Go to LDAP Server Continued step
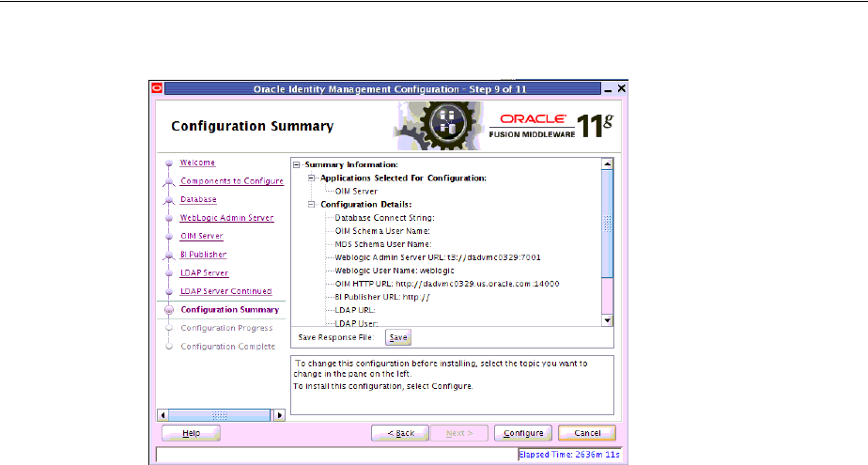Screen dimensions: 868x465 [225, 291]
